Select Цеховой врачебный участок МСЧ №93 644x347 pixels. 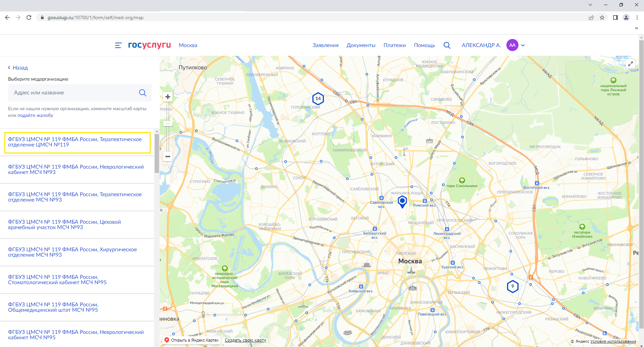(77, 225)
